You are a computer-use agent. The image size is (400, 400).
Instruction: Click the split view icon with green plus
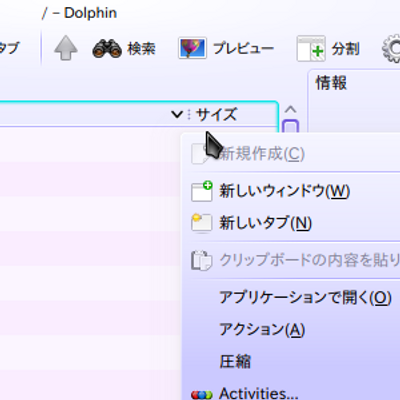point(311,49)
